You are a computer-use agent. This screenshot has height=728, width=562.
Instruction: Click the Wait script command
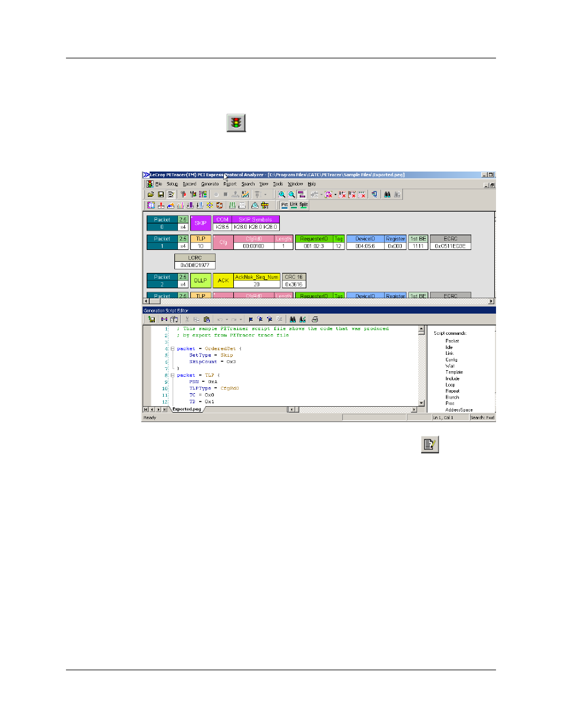click(450, 366)
